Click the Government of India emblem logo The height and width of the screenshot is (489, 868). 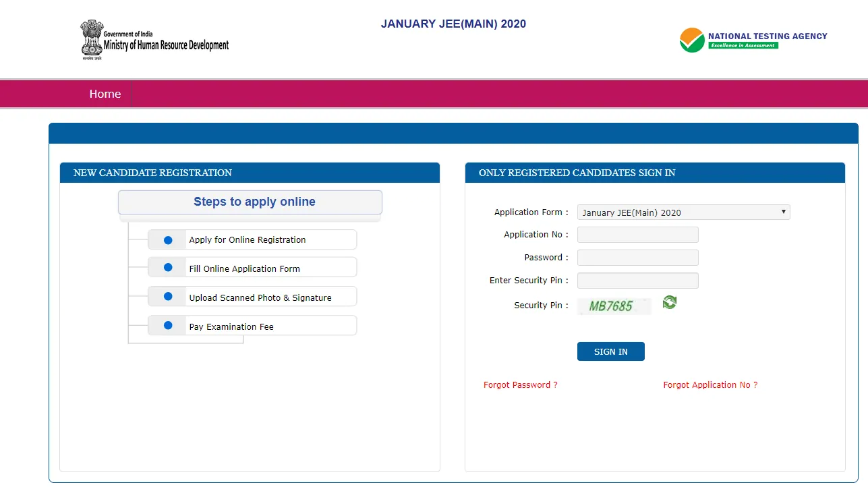tap(91, 39)
